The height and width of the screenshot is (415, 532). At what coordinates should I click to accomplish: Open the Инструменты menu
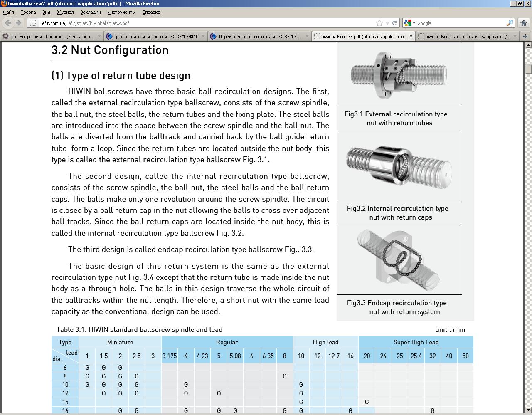click(x=121, y=12)
